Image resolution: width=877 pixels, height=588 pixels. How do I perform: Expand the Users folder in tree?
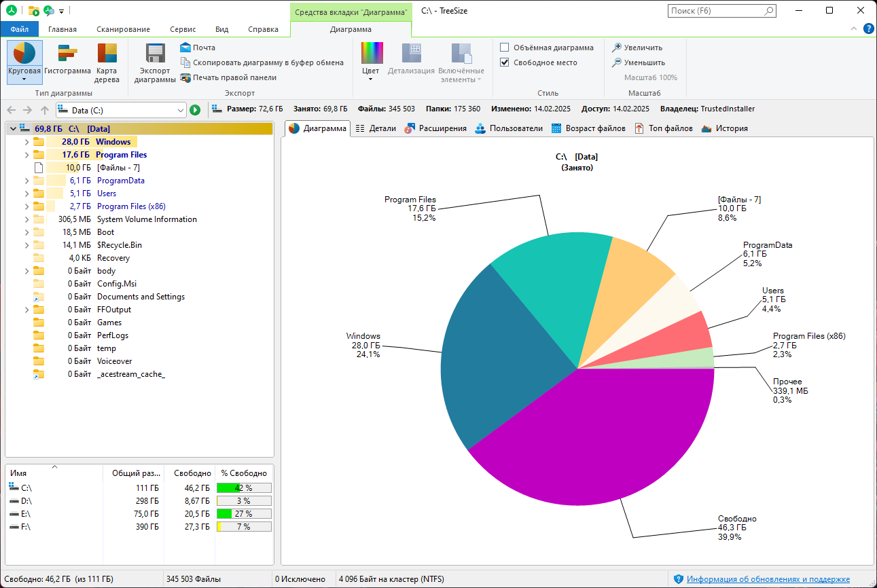pos(26,194)
